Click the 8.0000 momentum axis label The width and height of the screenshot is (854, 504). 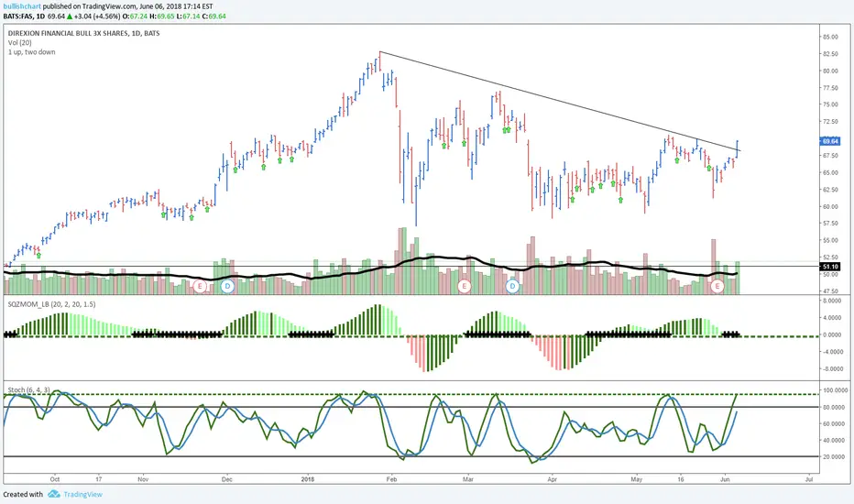pyautogui.click(x=832, y=301)
